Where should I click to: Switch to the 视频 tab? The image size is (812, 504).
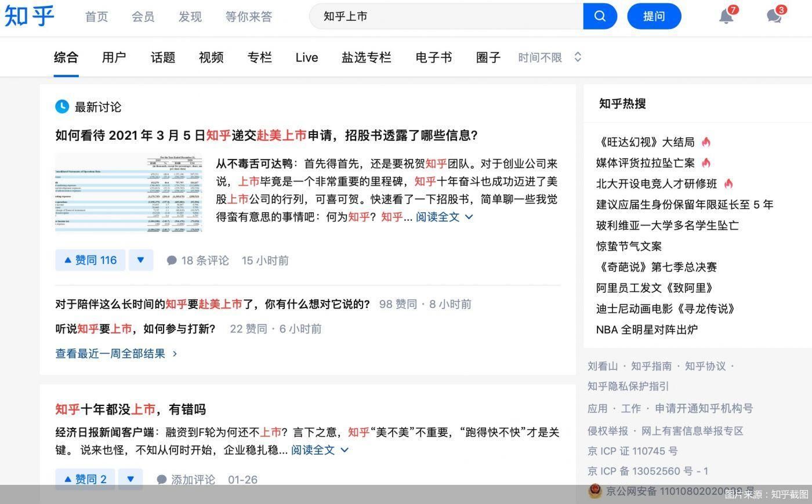click(211, 57)
